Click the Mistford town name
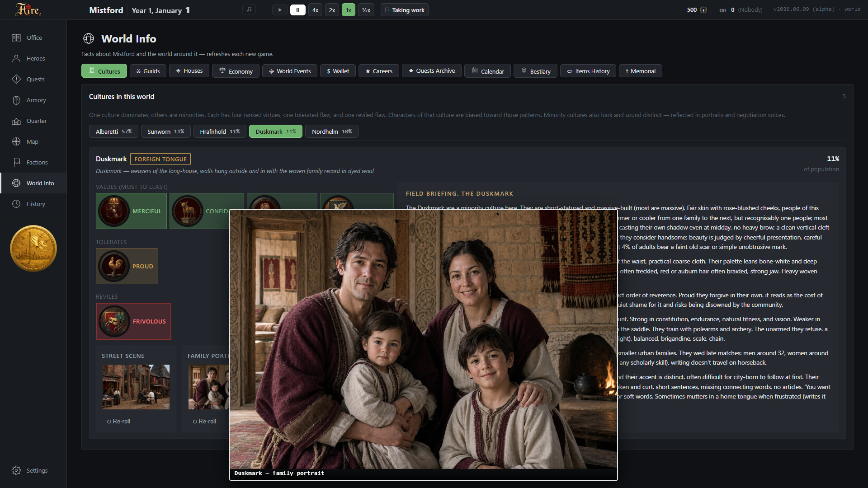 click(106, 10)
